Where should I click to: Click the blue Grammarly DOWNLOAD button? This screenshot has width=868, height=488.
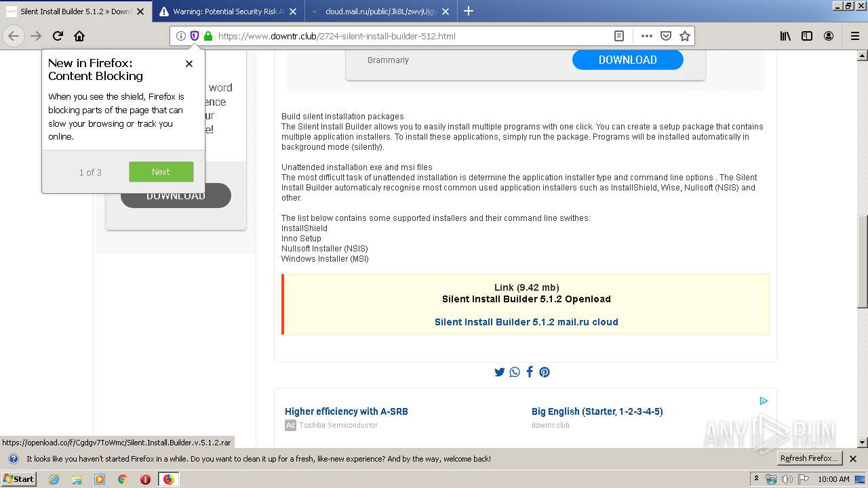pos(628,60)
